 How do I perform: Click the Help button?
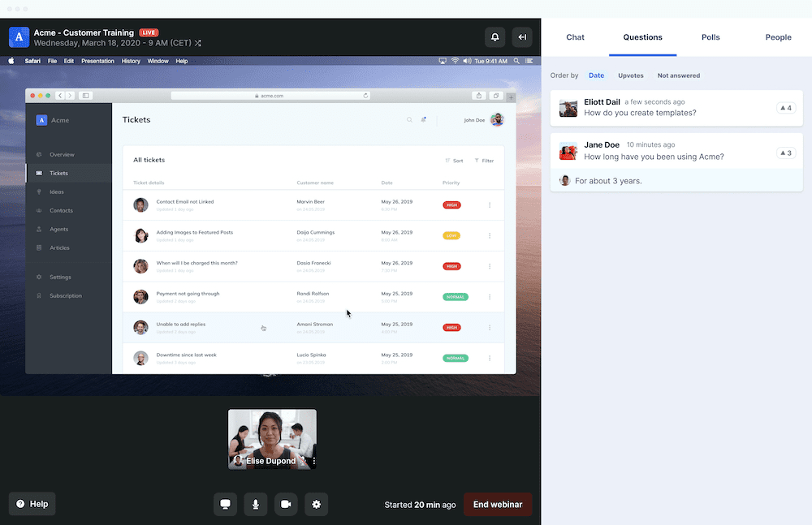(x=32, y=504)
